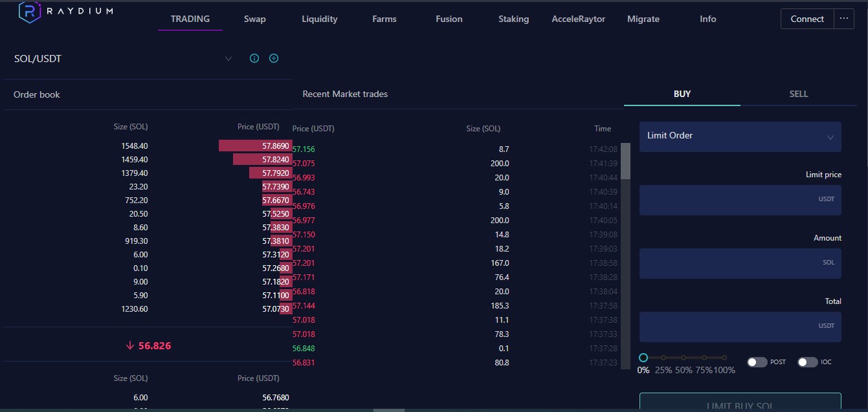This screenshot has width=868, height=412.
Task: Enable the POST order toggle
Action: click(x=757, y=362)
